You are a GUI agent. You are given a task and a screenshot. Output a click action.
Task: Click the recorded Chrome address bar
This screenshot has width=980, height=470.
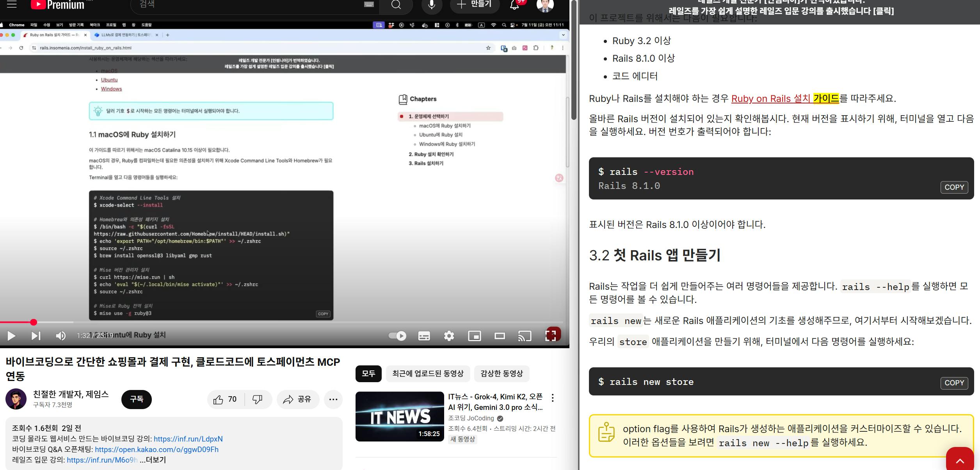tap(258, 48)
